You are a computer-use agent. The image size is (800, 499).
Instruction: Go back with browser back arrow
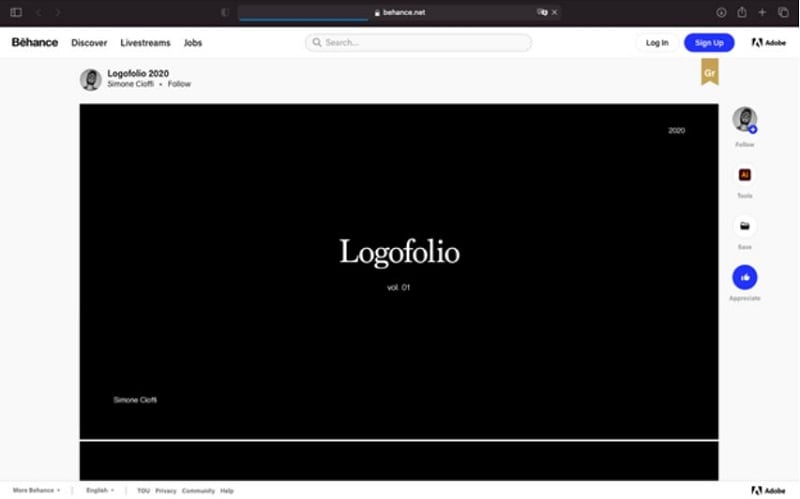(x=39, y=12)
